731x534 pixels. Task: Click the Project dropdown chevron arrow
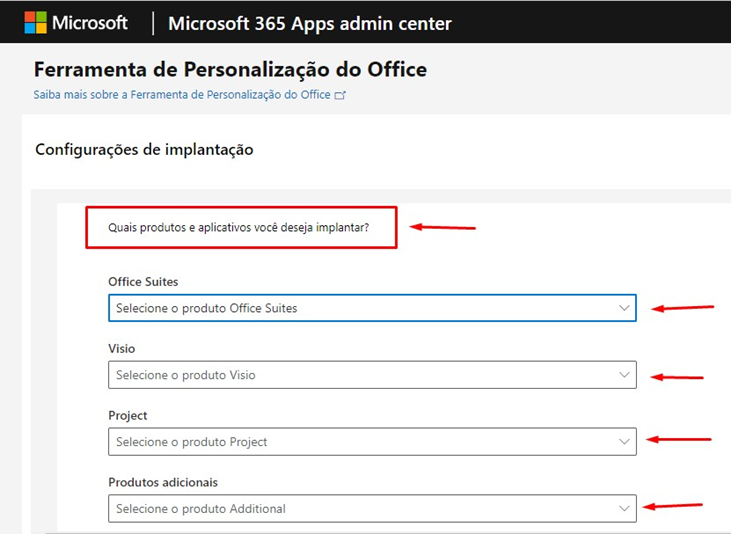pyautogui.click(x=624, y=442)
